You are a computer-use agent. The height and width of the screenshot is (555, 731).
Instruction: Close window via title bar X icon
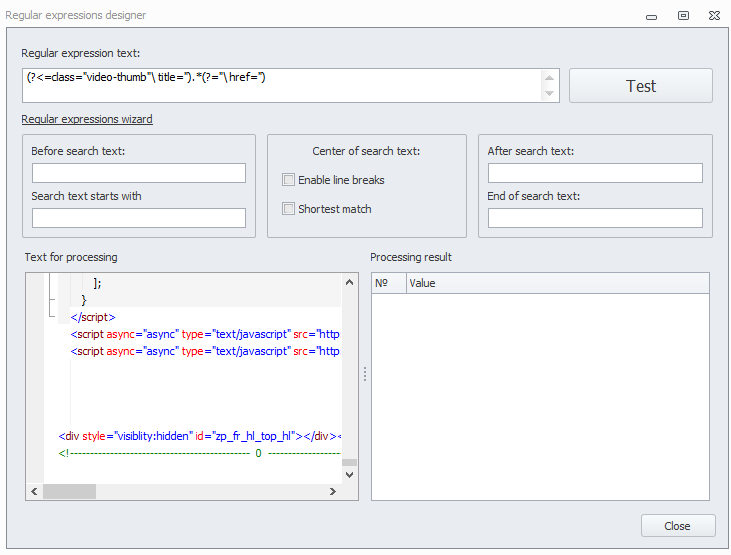[714, 15]
